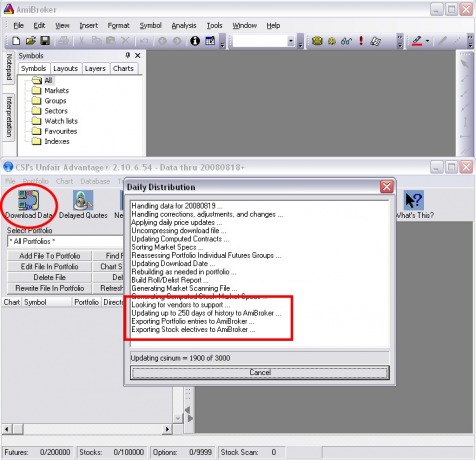Click the New document icon in AmiBroker toolbar

pos(16,41)
